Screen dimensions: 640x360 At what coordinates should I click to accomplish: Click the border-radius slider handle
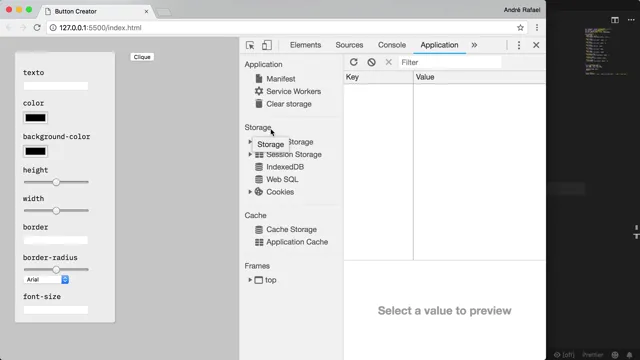coord(56,269)
